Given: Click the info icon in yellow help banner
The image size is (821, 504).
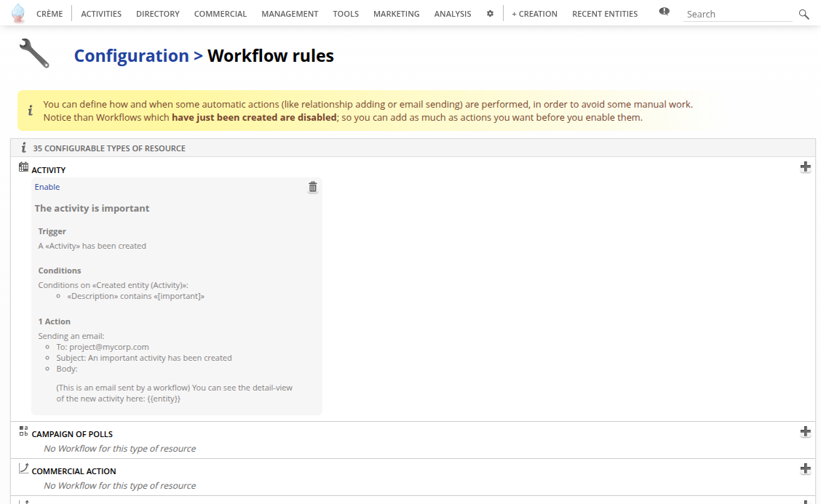Looking at the screenshot, I should tap(31, 111).
